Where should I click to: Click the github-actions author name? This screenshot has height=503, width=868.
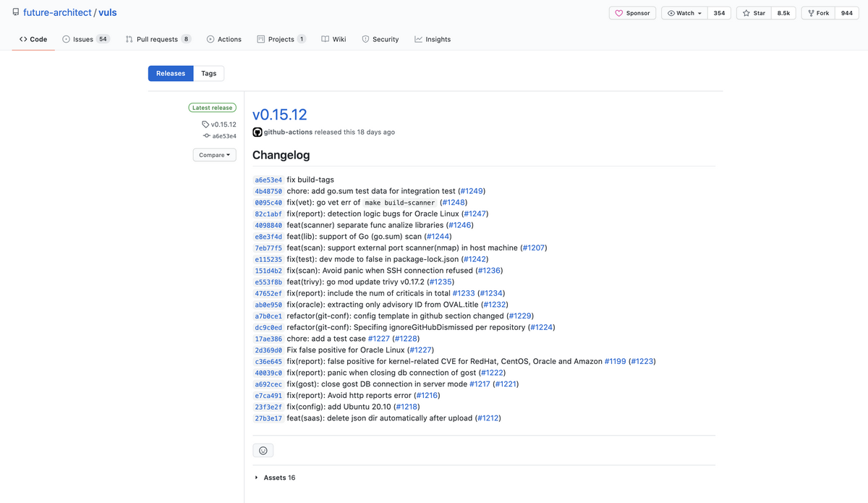point(286,132)
